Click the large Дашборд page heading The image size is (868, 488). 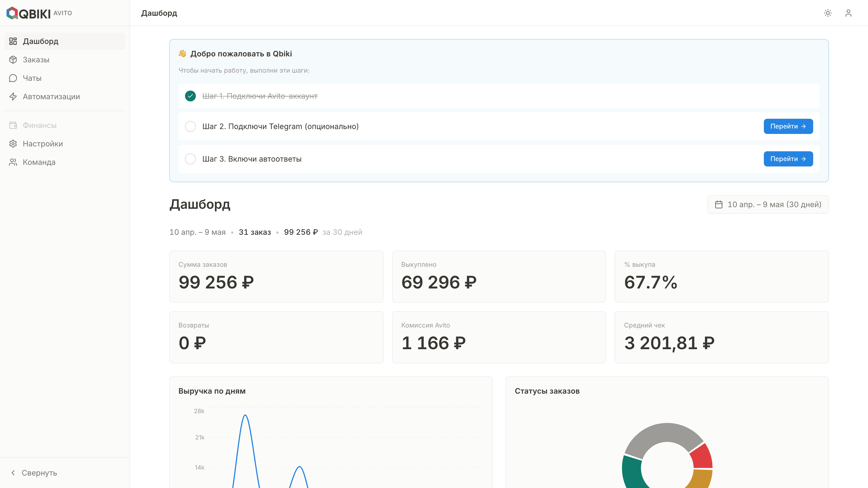[200, 204]
